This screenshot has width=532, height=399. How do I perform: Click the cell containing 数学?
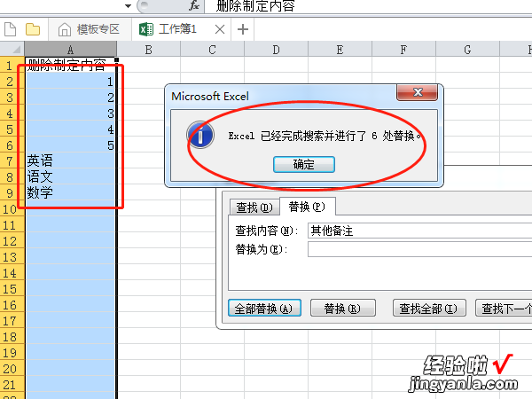(x=71, y=192)
